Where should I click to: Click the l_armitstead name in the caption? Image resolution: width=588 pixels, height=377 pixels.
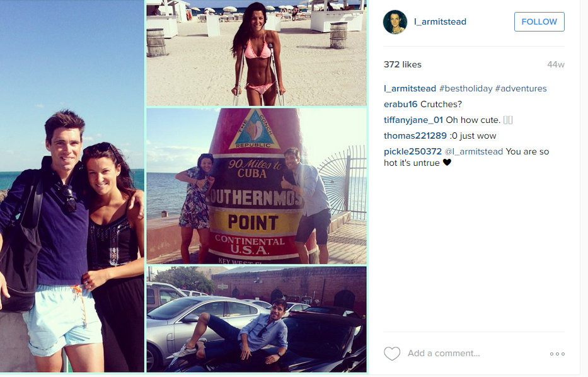(410, 88)
